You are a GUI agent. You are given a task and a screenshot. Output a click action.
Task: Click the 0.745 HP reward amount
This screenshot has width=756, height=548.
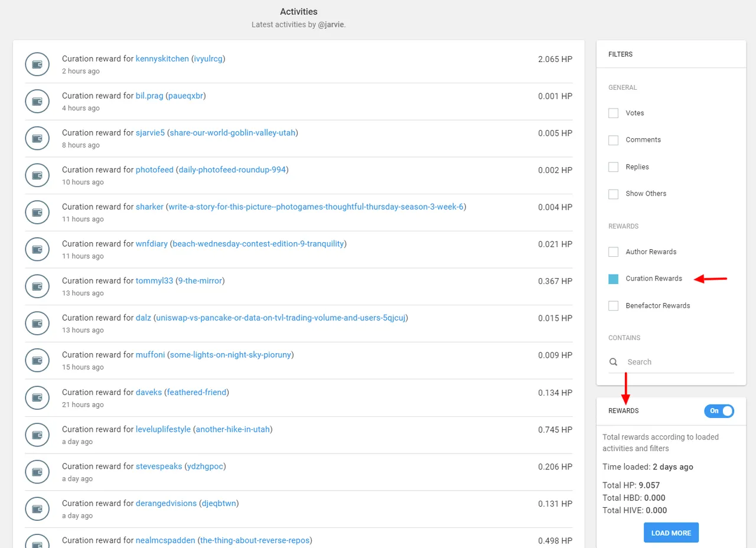(555, 430)
